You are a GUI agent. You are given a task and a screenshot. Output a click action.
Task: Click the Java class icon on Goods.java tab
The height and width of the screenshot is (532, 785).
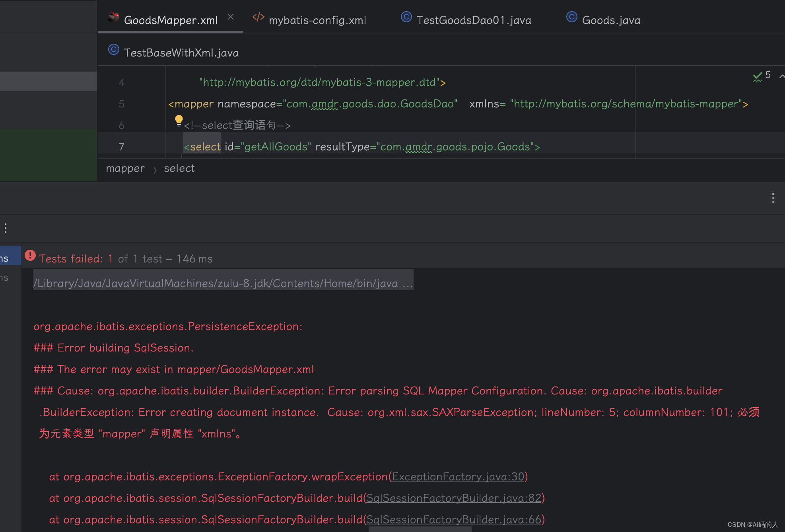[571, 17]
